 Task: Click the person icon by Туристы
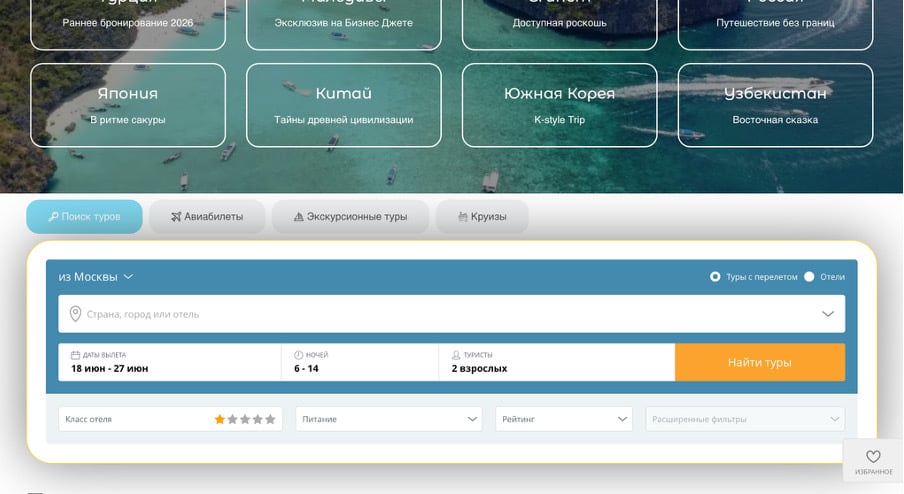pyautogui.click(x=456, y=355)
